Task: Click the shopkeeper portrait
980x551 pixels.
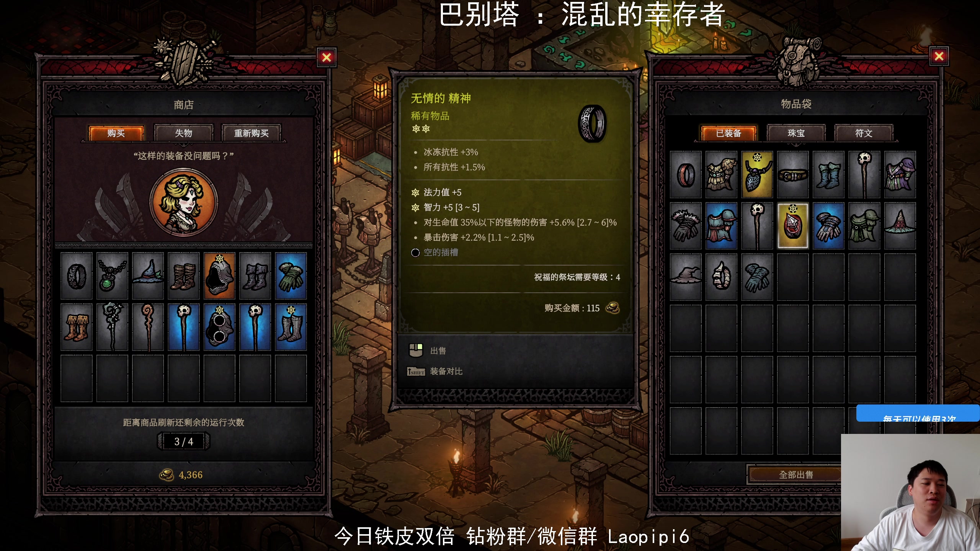Action: pos(184,202)
